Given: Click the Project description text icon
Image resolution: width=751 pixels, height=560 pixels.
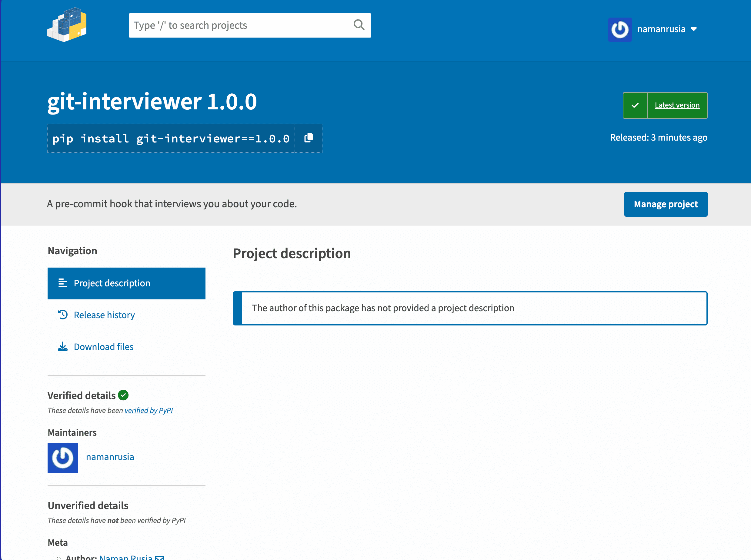Looking at the screenshot, I should click(63, 283).
